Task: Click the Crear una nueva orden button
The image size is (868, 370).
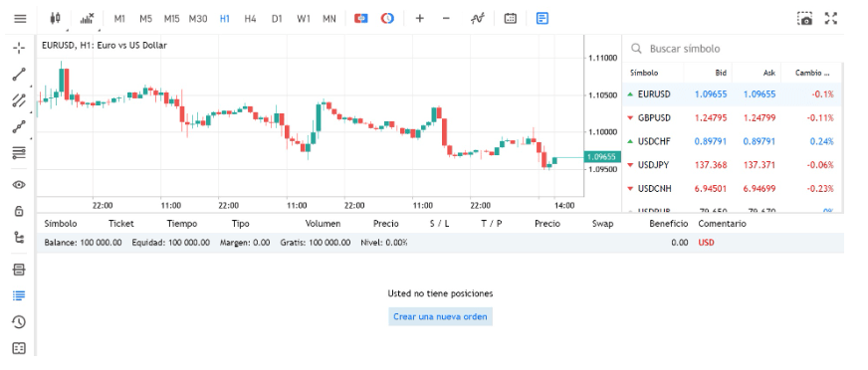Action: coord(440,317)
